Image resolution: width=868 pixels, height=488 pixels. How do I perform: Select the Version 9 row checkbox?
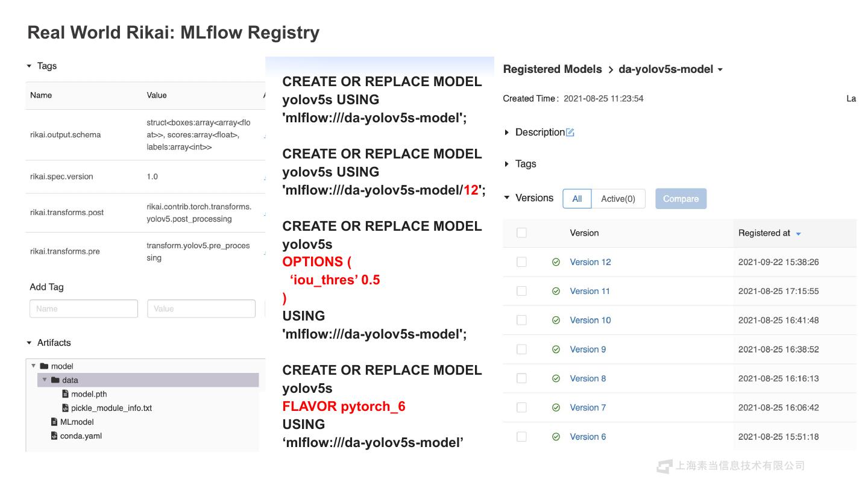(x=521, y=349)
